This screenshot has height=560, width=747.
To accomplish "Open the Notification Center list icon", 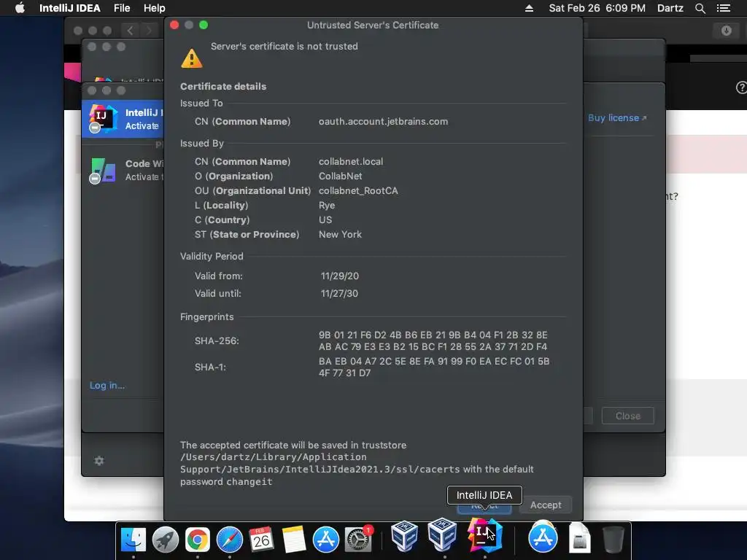I will point(724,8).
